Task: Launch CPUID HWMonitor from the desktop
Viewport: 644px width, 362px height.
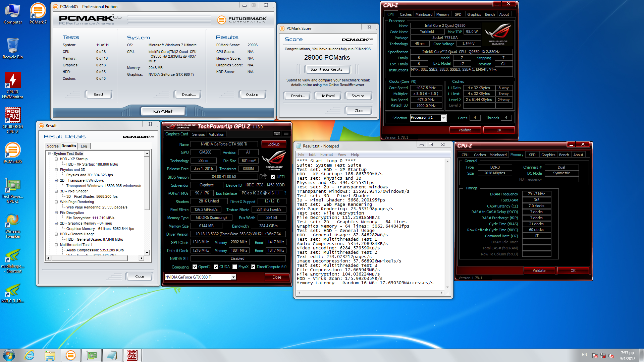Action: [13, 85]
